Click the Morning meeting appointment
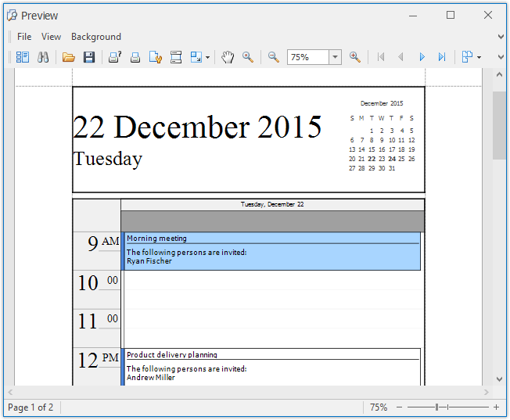The image size is (510, 420). (x=271, y=251)
